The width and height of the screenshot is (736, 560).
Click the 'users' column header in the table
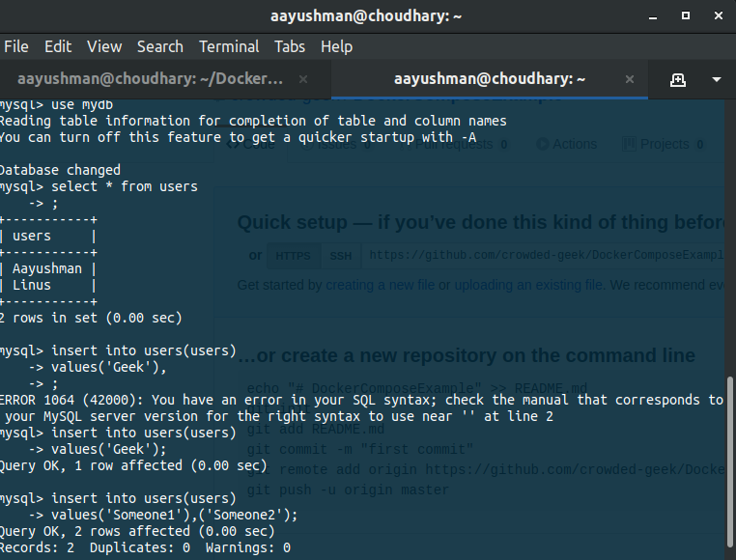pos(32,237)
